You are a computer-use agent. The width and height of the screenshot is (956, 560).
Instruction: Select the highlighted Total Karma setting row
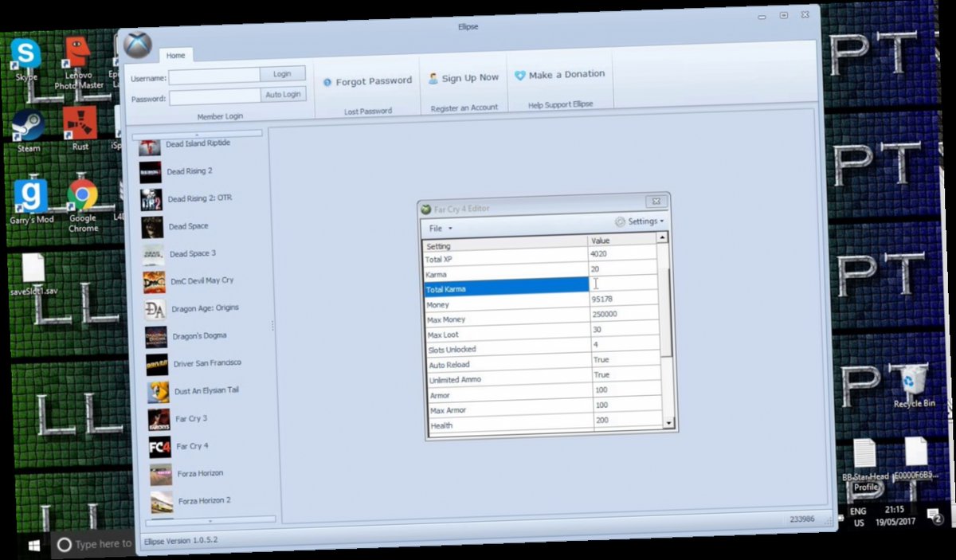[506, 287]
